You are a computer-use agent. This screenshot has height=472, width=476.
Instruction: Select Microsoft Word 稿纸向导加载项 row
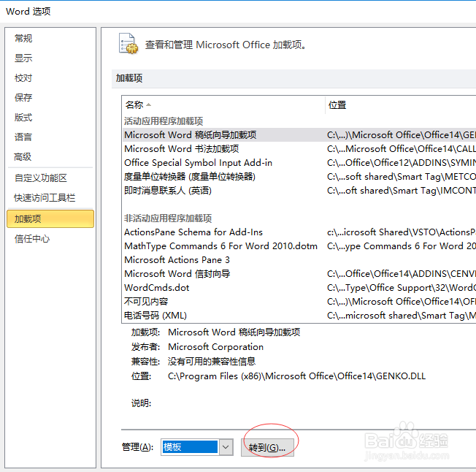coord(299,134)
